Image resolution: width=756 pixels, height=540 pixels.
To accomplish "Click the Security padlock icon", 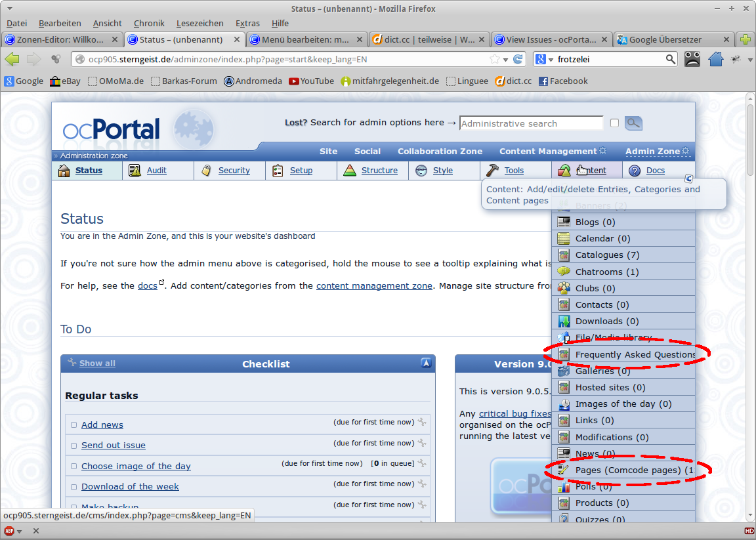I will pos(206,171).
